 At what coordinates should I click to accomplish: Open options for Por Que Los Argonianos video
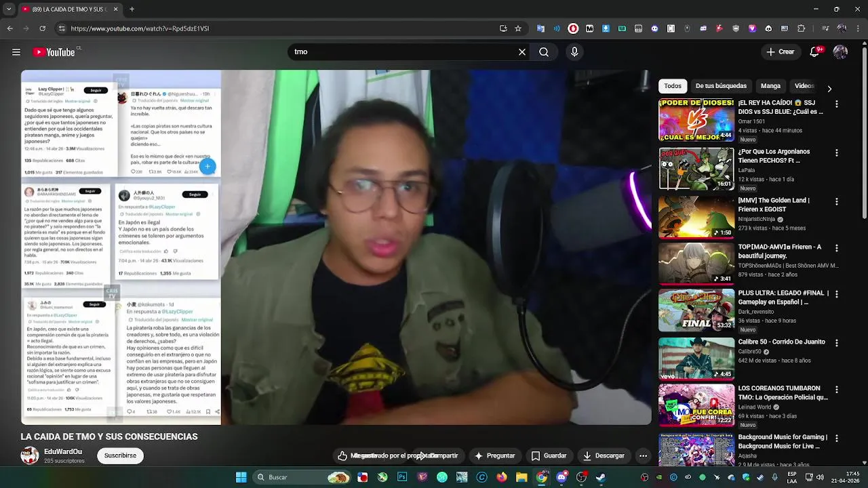tap(837, 153)
